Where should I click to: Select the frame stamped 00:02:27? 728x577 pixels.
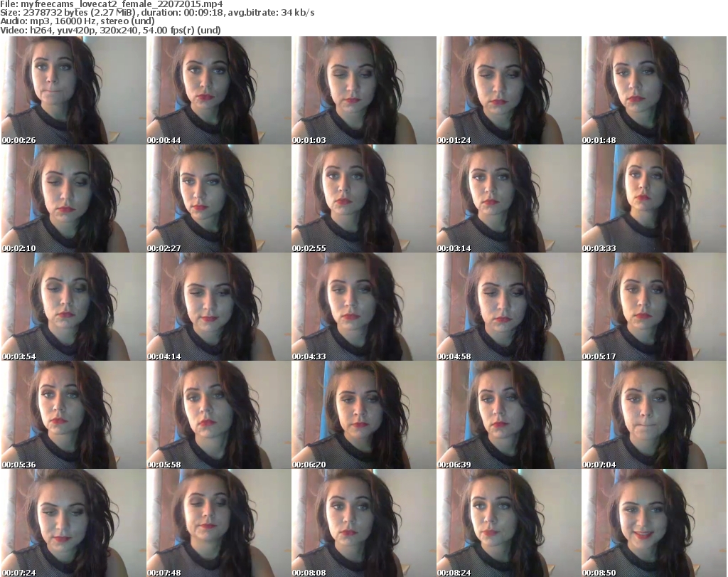[219, 198]
